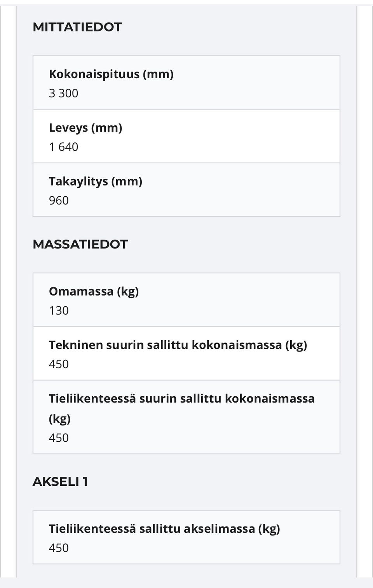Screen dimensions: 373x588
Task: Click the white margin strip on the right edge
Action: [365, 292]
